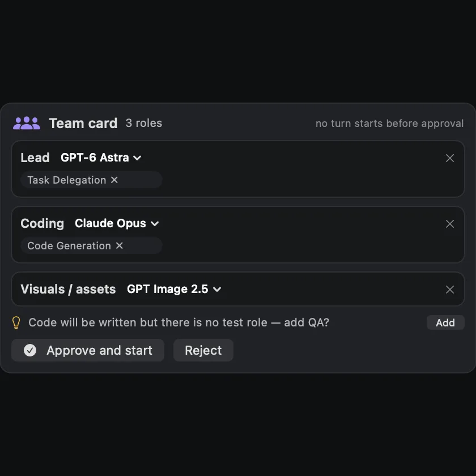Viewport: 476px width, 476px height.
Task: Open the GPT-6 Astra model dropdown
Action: 101,158
